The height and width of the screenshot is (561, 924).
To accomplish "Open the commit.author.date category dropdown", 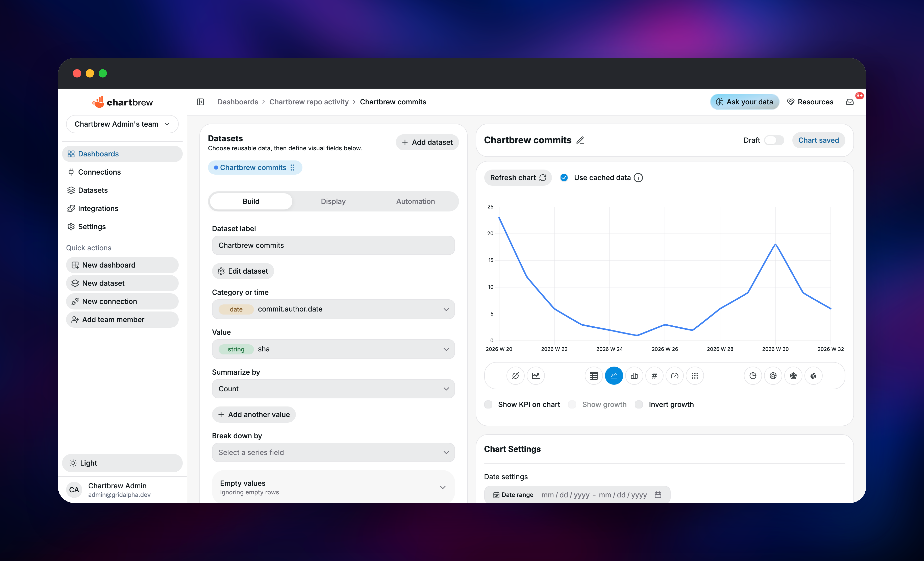I will pos(333,309).
